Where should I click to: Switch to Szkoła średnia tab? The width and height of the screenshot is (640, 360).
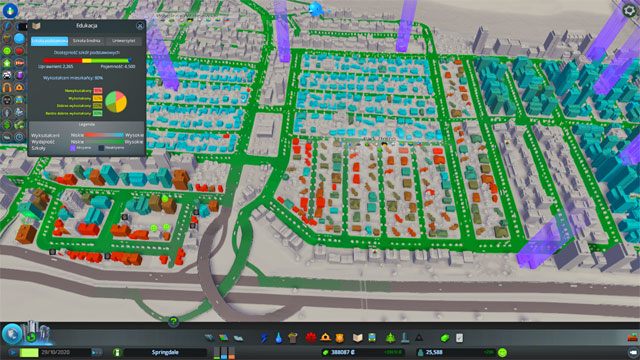pyautogui.click(x=87, y=41)
